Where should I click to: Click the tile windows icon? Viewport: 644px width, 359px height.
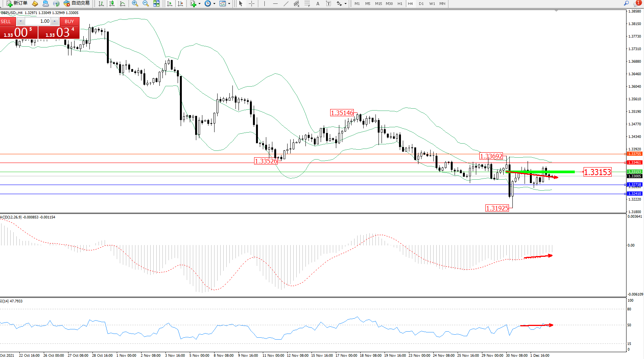click(x=156, y=3)
